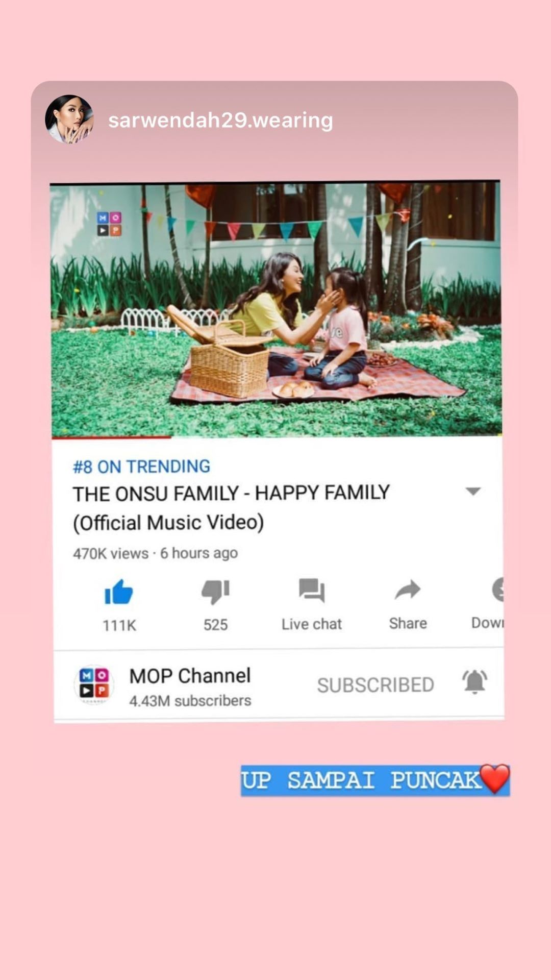Tap the thumbs-up like icon
551x980 pixels.
pos(118,592)
